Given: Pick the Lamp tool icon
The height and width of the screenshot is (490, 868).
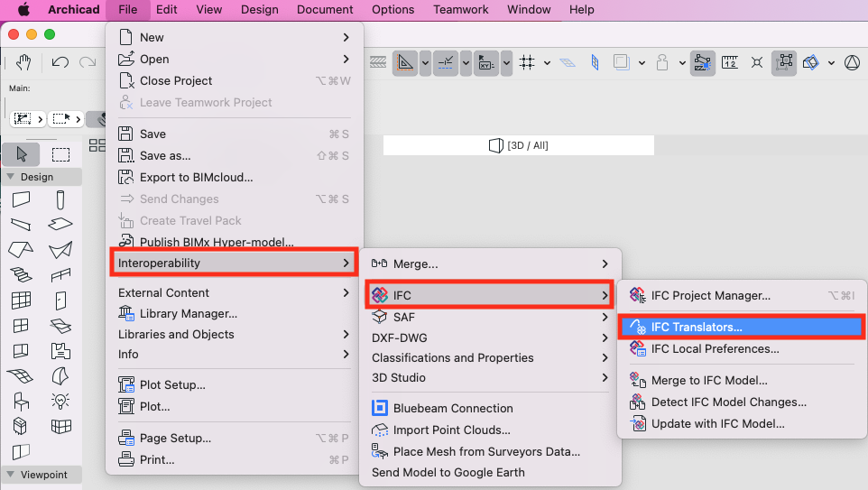Looking at the screenshot, I should (60, 400).
